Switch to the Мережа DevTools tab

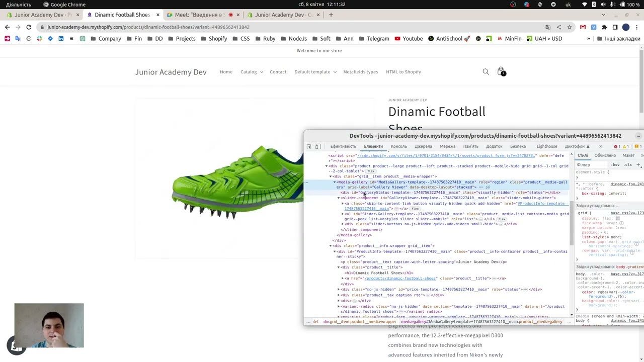pyautogui.click(x=447, y=146)
